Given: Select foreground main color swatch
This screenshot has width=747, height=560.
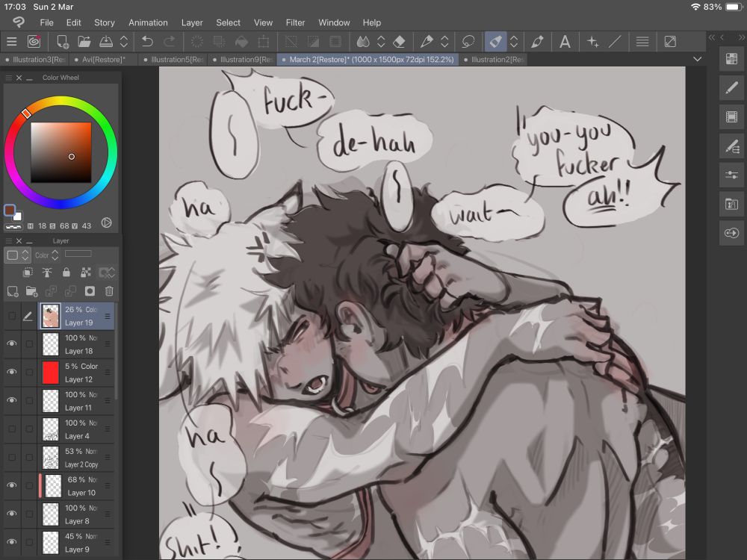Looking at the screenshot, I should click(x=10, y=211).
